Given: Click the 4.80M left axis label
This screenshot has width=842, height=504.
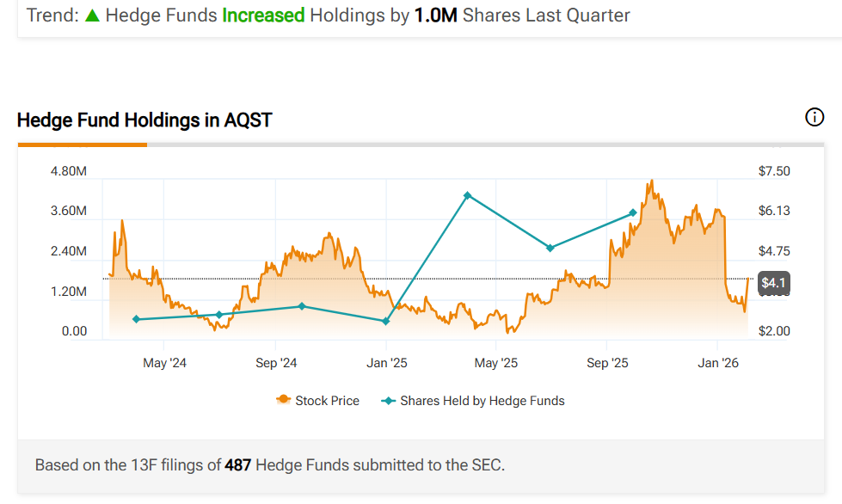Looking at the screenshot, I should tap(69, 171).
